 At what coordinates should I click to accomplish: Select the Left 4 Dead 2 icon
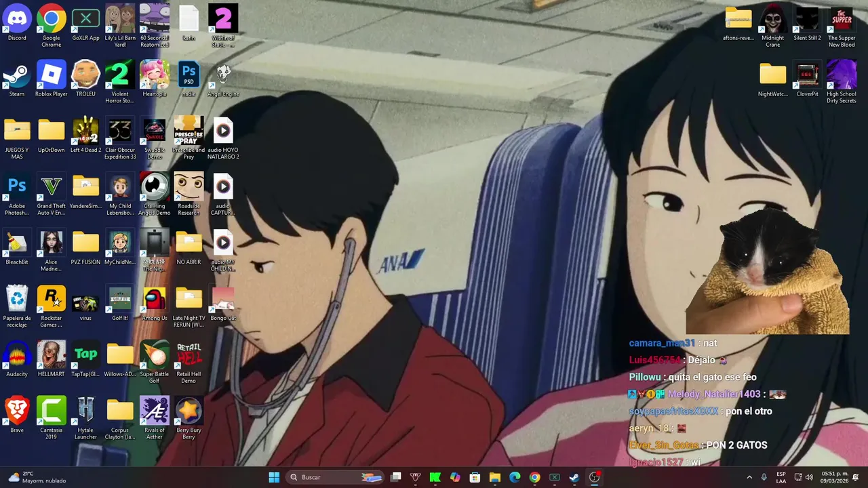(x=85, y=136)
